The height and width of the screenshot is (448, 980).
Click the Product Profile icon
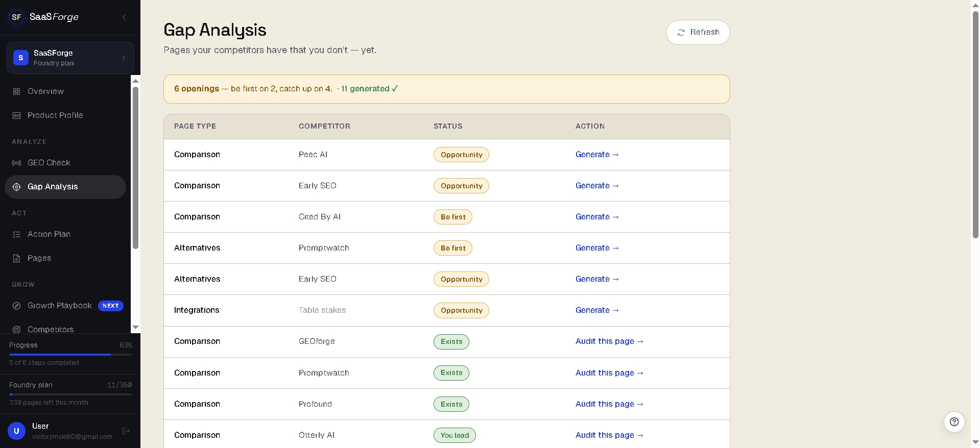pos(16,115)
